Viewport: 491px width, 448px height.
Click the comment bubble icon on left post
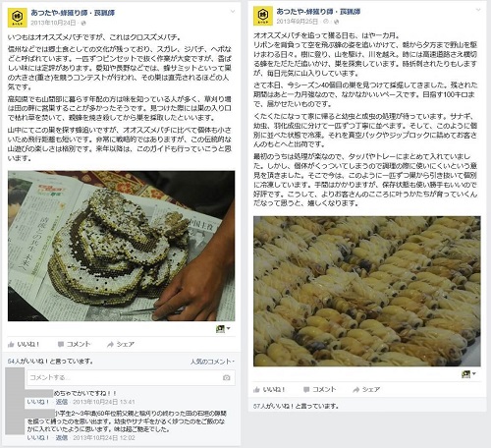61,344
